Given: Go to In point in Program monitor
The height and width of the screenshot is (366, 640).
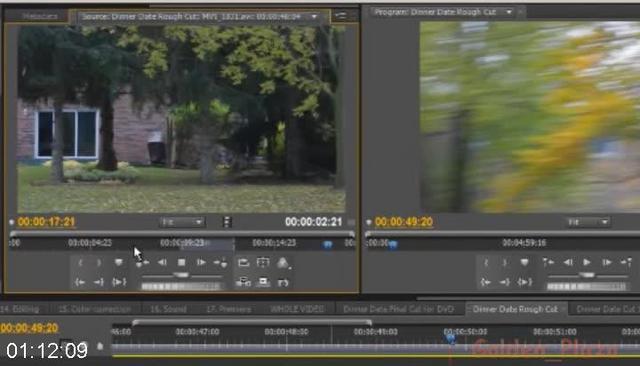Looking at the screenshot, I should coord(485,282).
